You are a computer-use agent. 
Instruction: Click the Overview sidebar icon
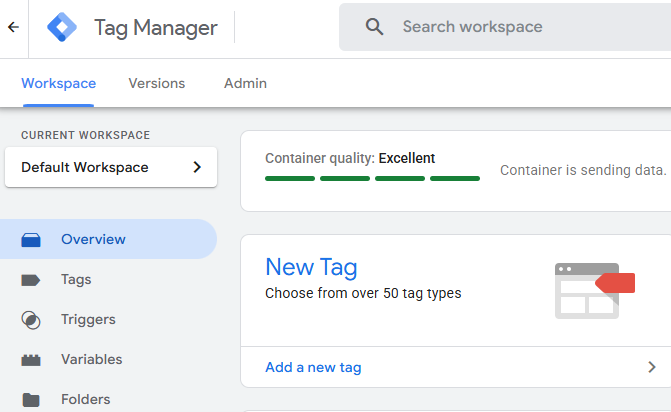point(31,240)
